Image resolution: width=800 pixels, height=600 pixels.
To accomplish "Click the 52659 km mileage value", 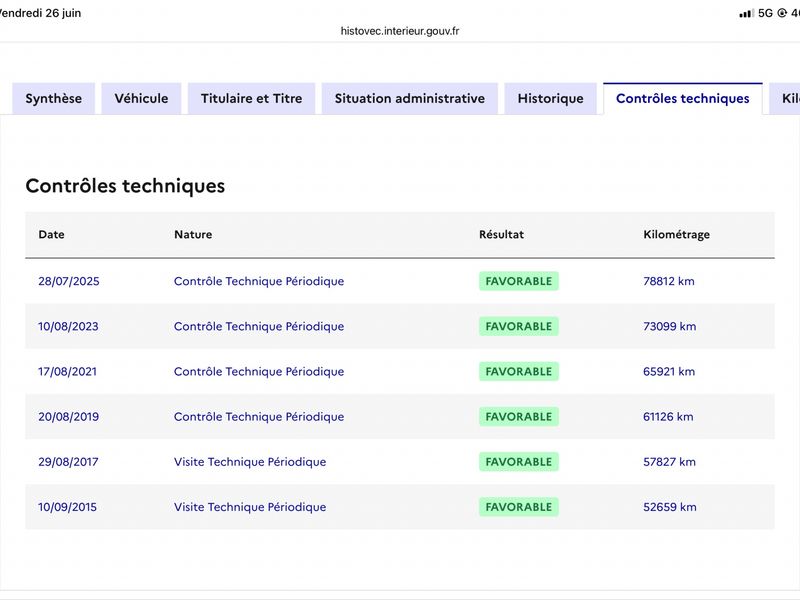I will (670, 507).
